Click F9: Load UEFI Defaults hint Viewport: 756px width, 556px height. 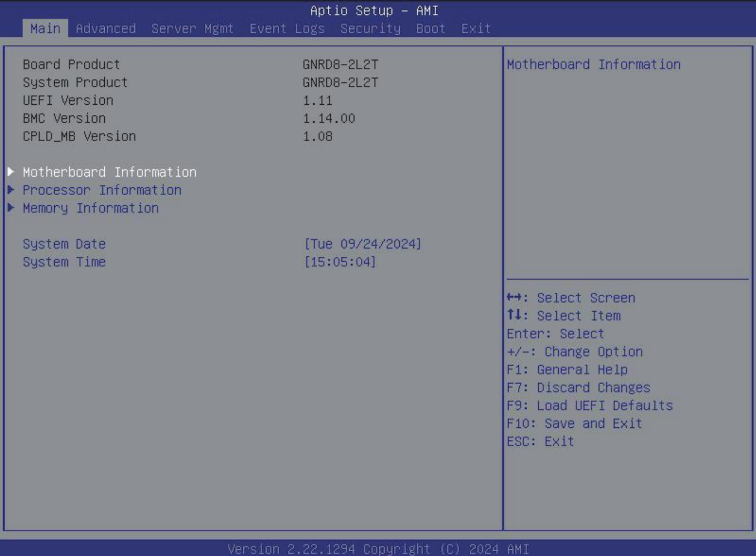[590, 406]
